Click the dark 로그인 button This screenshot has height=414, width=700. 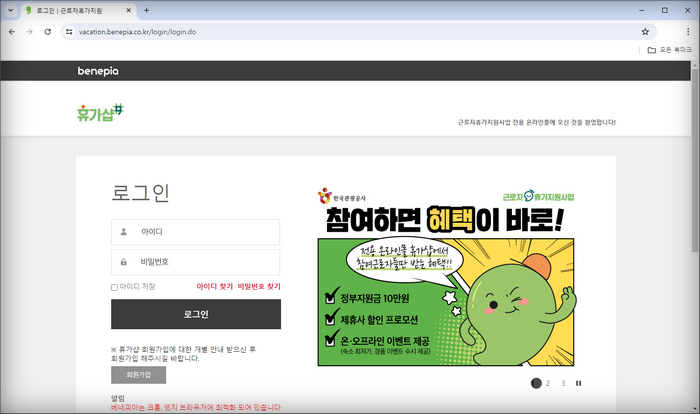[196, 314]
